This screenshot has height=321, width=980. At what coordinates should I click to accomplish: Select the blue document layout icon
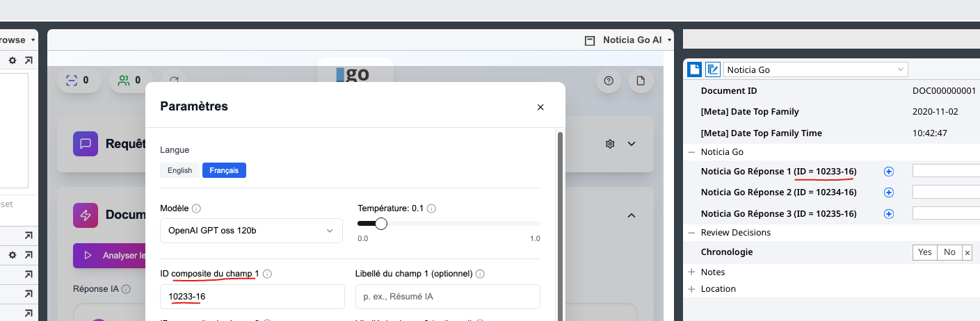click(694, 69)
